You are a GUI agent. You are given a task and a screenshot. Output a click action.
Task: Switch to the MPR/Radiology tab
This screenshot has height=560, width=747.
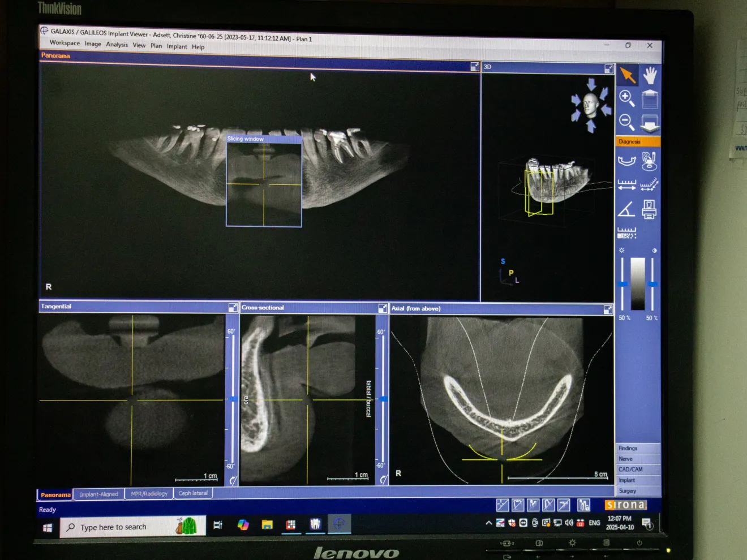pos(149,493)
